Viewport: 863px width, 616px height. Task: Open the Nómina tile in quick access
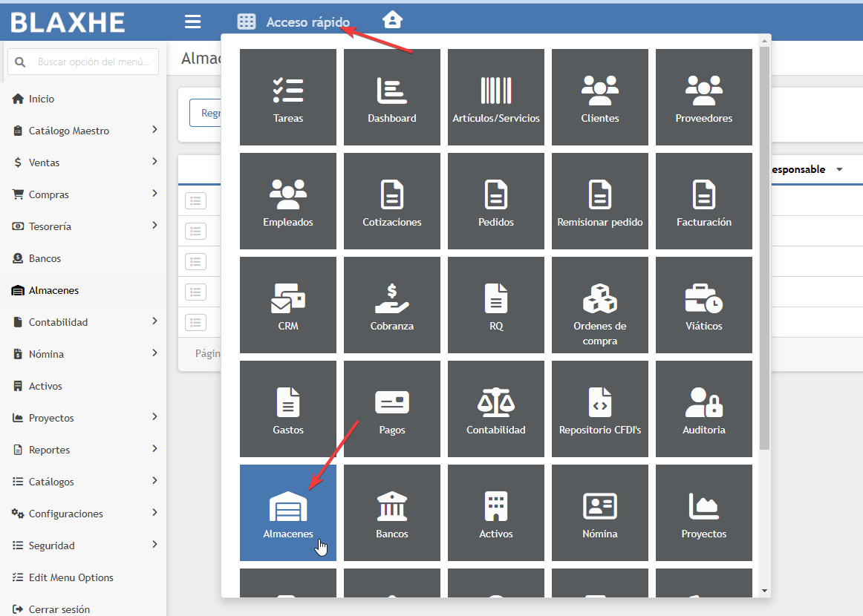(600, 513)
